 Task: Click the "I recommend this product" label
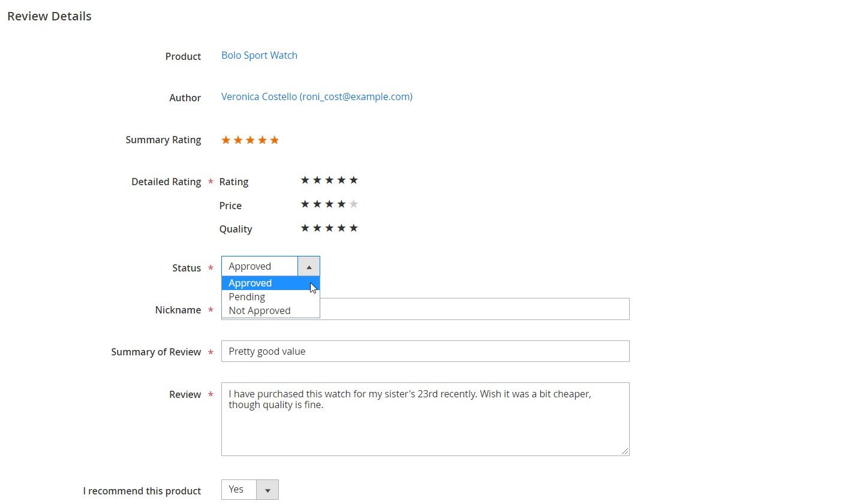point(142,491)
